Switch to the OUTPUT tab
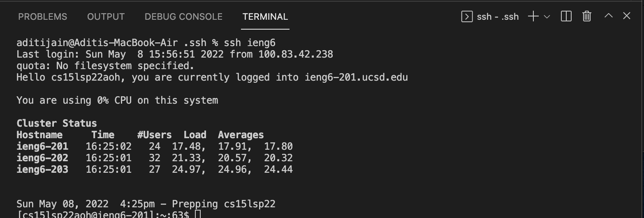This screenshot has width=644, height=218. (106, 17)
